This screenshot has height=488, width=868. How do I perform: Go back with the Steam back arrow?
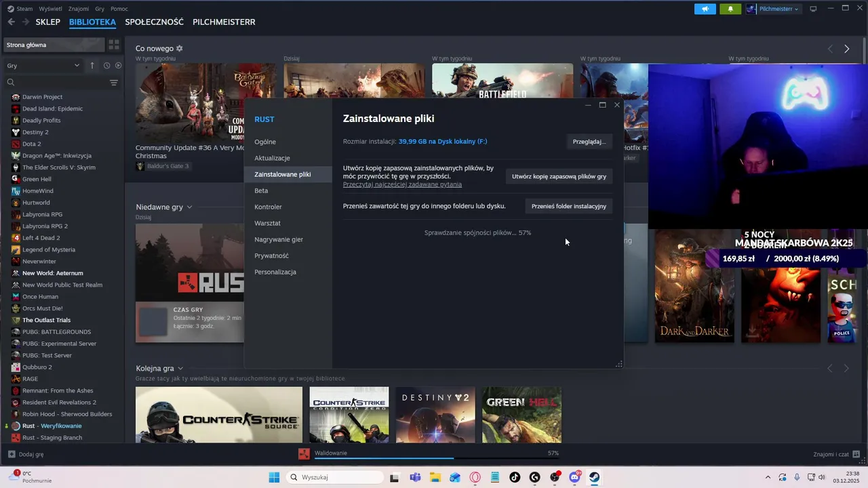tap(11, 22)
